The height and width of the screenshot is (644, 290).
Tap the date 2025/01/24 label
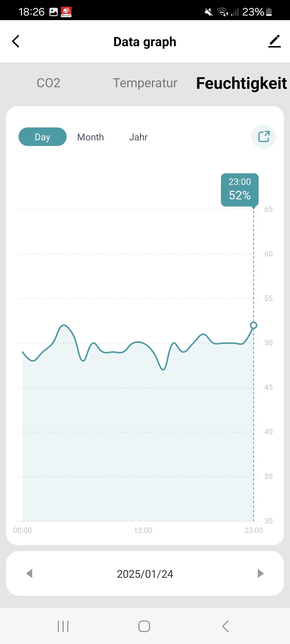tap(145, 574)
